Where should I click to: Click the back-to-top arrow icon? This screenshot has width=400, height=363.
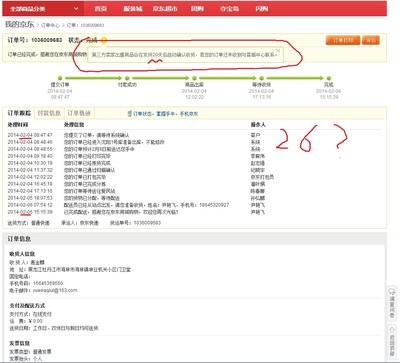pyautogui.click(x=392, y=330)
